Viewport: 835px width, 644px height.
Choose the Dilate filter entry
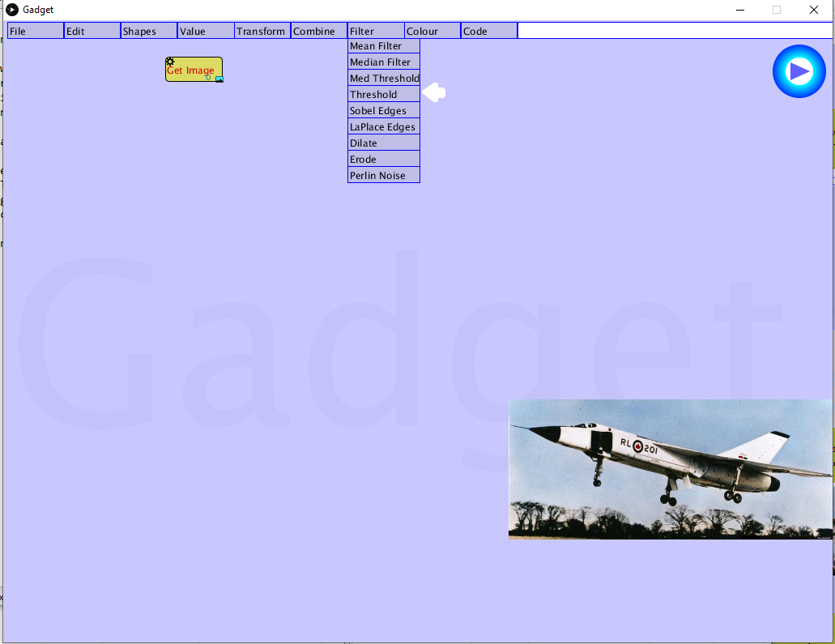384,143
